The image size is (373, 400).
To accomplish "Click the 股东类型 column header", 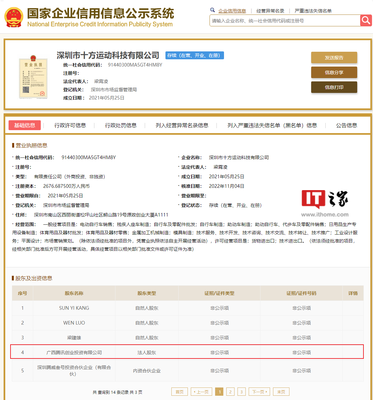I will pyautogui.click(x=147, y=293).
